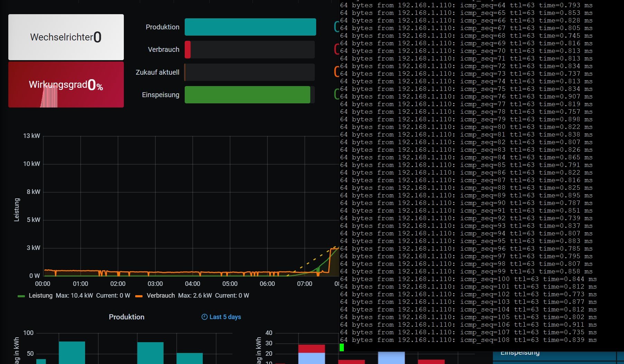Viewport: 624px width, 364px height.
Task: Click the light blue stacked bar segment
Action: click(x=311, y=358)
